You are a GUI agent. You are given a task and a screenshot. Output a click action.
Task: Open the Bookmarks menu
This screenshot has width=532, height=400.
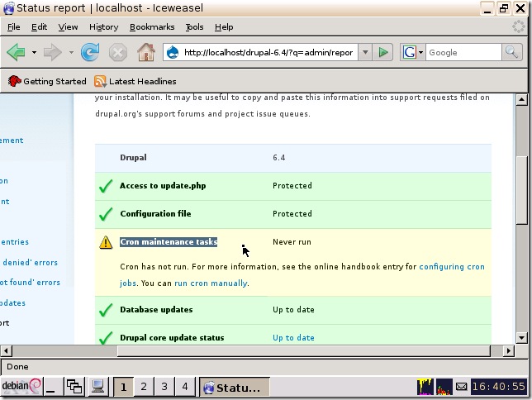pos(152,26)
